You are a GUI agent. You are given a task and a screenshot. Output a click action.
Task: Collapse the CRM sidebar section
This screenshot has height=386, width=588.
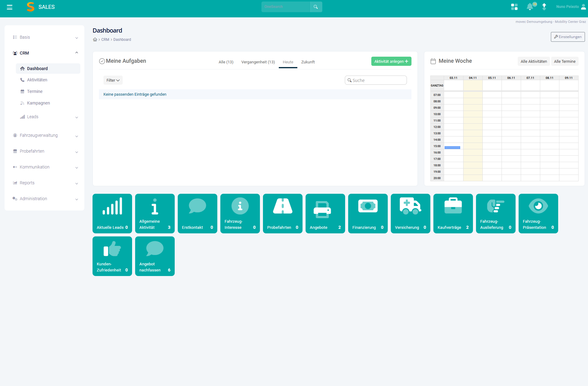[x=76, y=53]
